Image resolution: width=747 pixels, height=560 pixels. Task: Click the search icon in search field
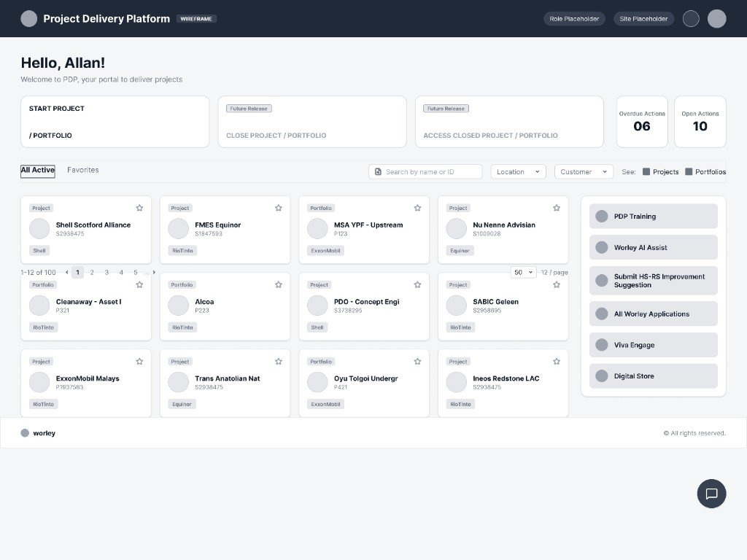coord(379,172)
